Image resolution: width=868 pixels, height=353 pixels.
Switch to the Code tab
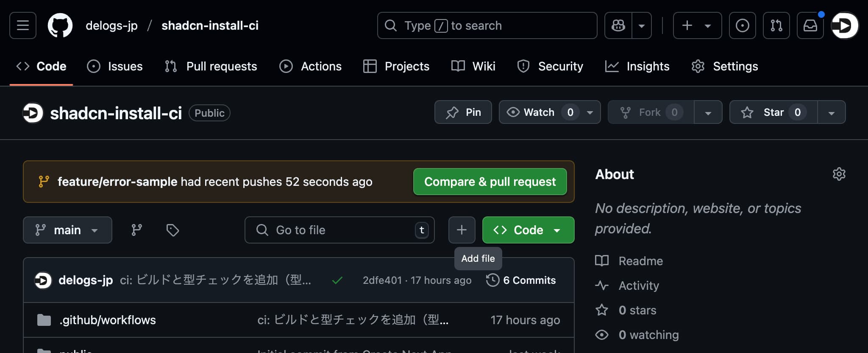[42, 66]
